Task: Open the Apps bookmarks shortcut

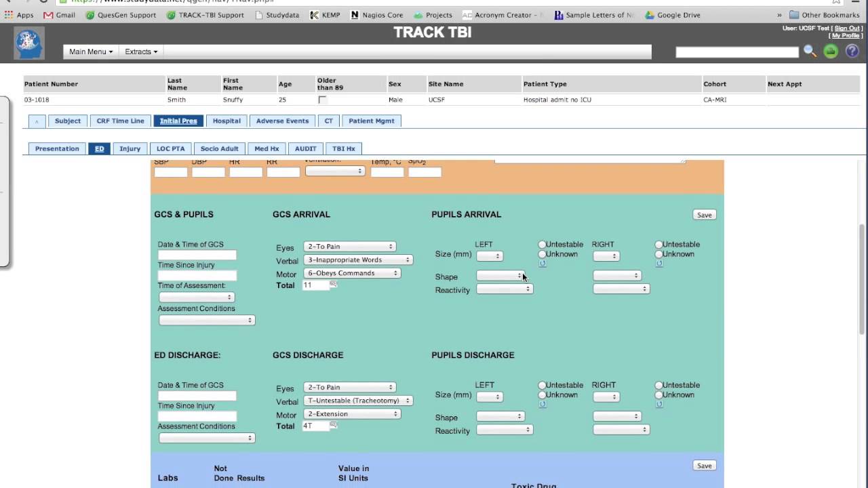Action: click(19, 15)
